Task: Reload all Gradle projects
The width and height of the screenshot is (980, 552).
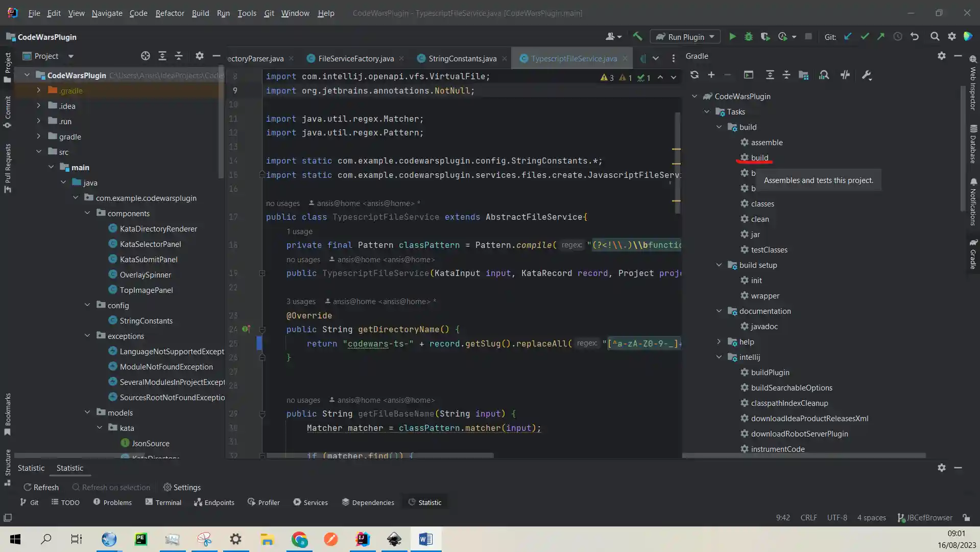Action: coord(695,75)
